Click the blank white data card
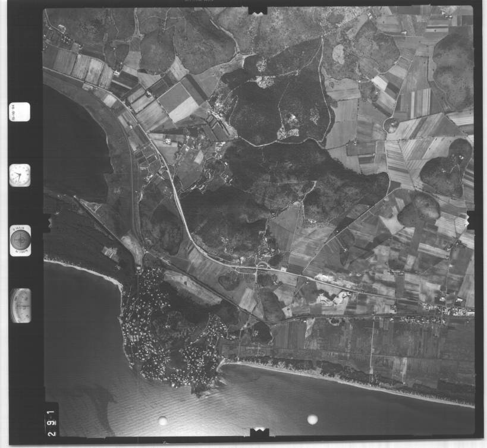 coord(20,112)
